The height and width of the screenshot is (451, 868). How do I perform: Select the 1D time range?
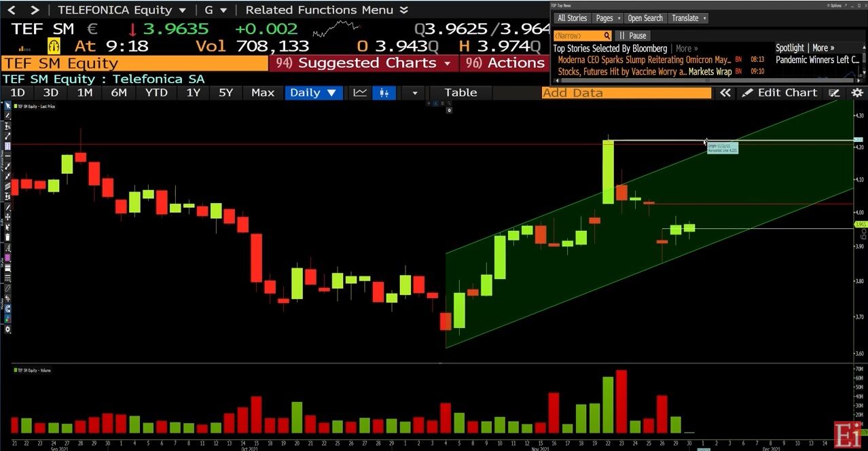pyautogui.click(x=18, y=93)
